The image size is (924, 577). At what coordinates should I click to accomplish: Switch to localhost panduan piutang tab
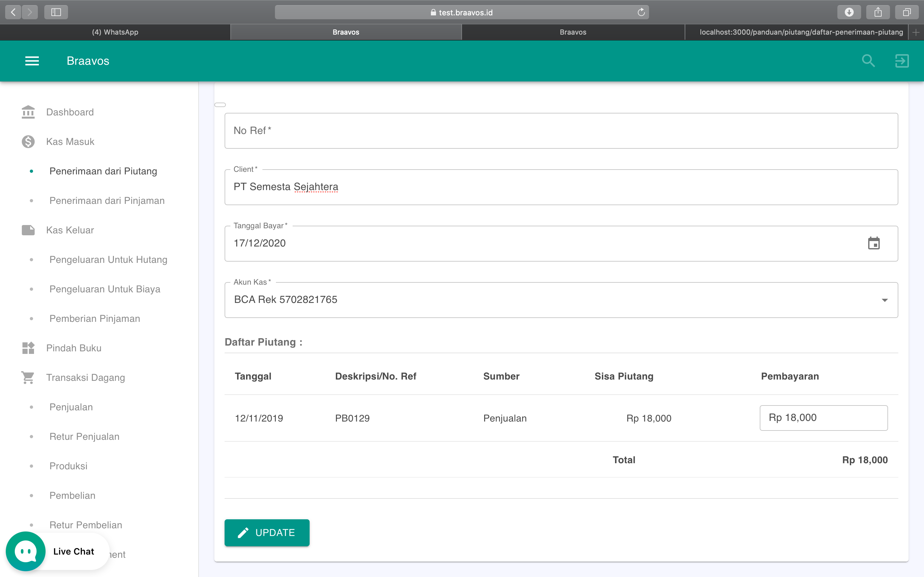click(801, 32)
